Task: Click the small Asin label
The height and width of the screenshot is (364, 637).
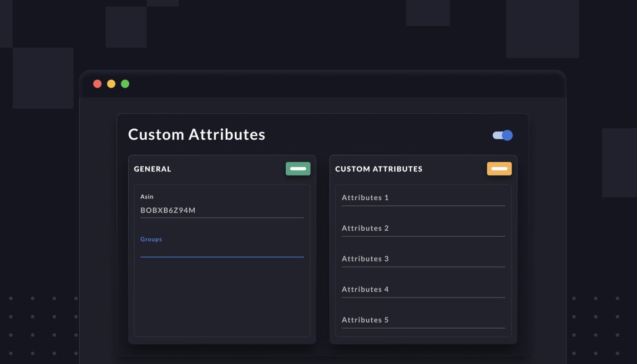Action: 147,197
